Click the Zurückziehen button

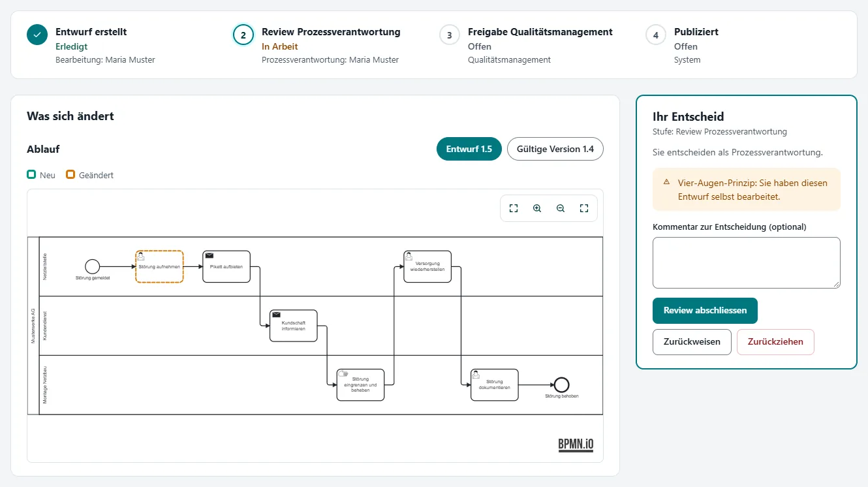(775, 342)
